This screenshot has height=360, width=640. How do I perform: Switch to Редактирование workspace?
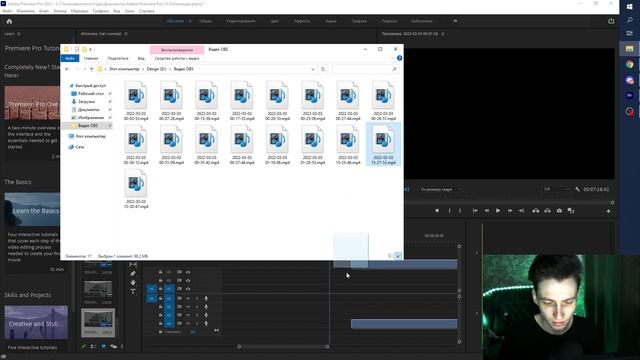241,21
